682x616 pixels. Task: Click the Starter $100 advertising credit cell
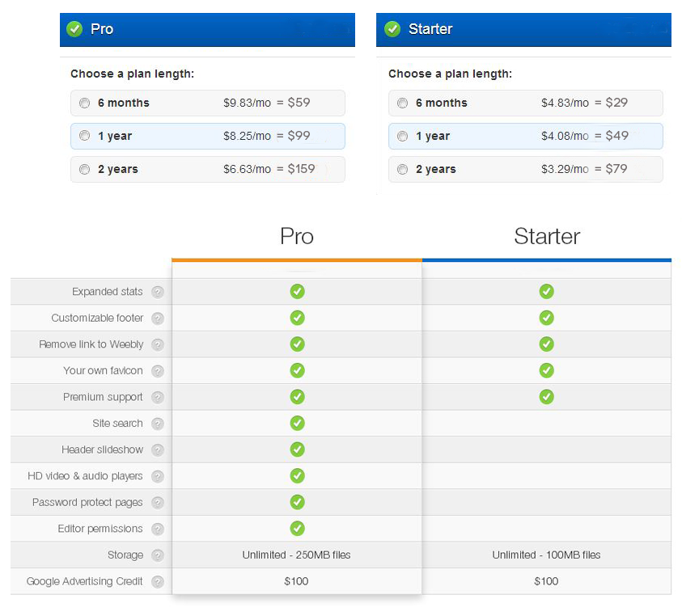pyautogui.click(x=546, y=581)
